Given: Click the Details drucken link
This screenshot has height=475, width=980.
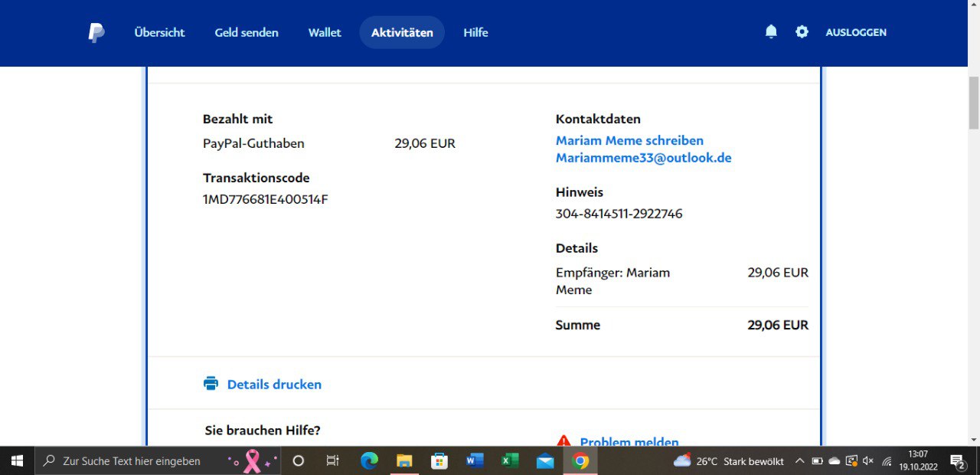Looking at the screenshot, I should [x=274, y=385].
